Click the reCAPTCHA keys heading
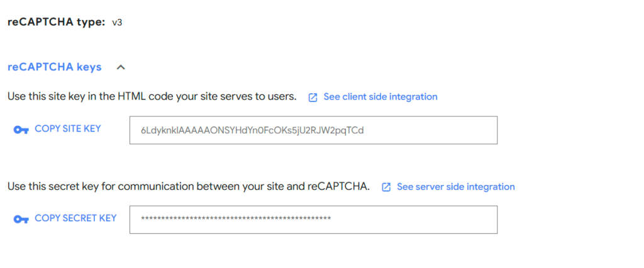The height and width of the screenshot is (268, 644). [55, 67]
